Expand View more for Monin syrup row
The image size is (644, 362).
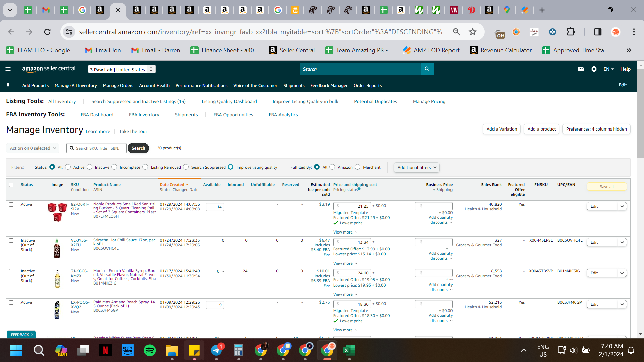345,294
